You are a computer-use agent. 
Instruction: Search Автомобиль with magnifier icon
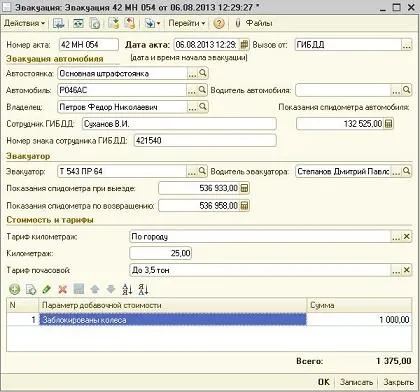pos(202,90)
